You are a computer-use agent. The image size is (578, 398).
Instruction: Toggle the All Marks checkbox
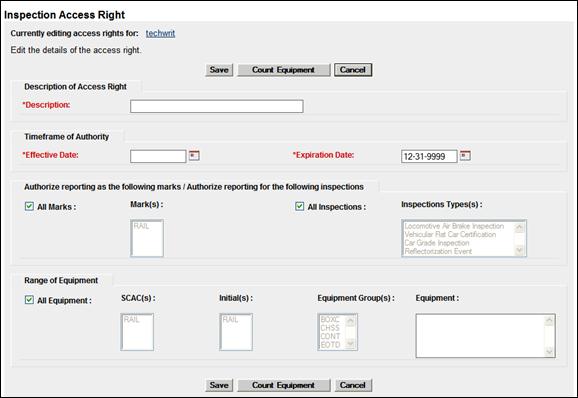click(x=29, y=206)
